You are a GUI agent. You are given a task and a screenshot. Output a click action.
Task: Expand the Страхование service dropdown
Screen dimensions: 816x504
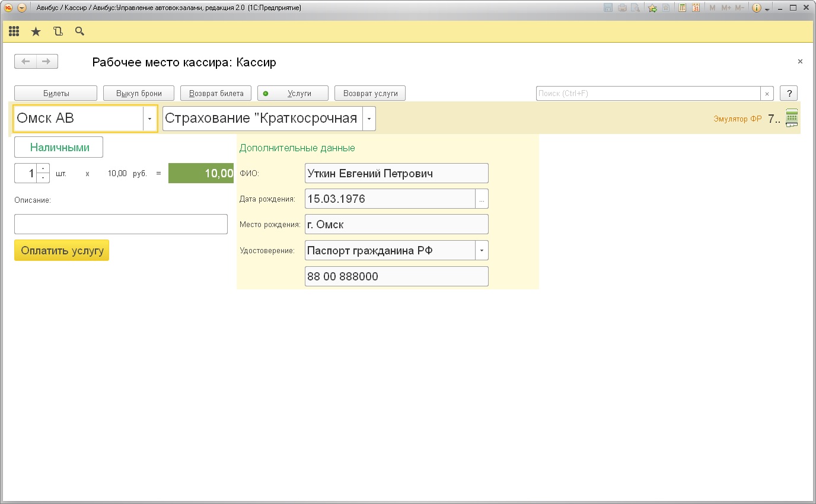point(369,119)
